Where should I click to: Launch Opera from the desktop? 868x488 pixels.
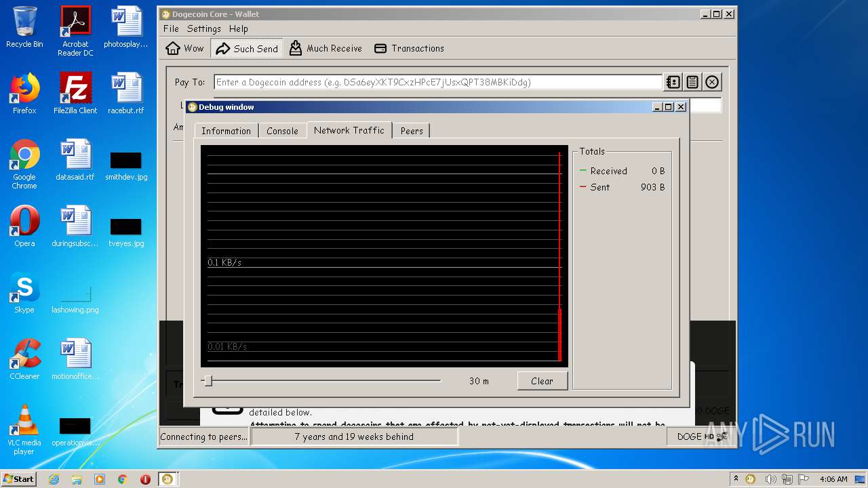(x=24, y=226)
